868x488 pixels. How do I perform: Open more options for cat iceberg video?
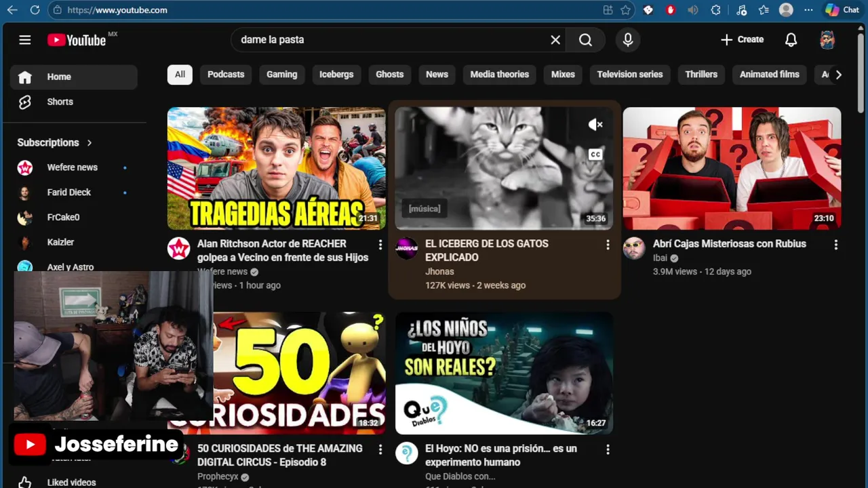[x=608, y=245]
